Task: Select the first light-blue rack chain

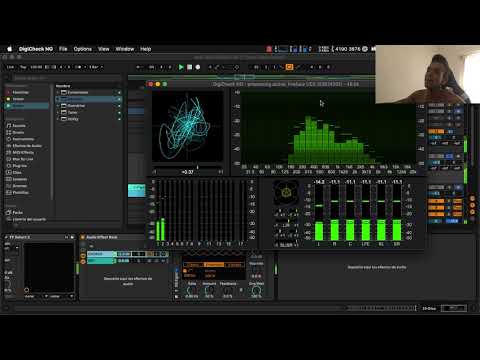Action: [x=101, y=254]
